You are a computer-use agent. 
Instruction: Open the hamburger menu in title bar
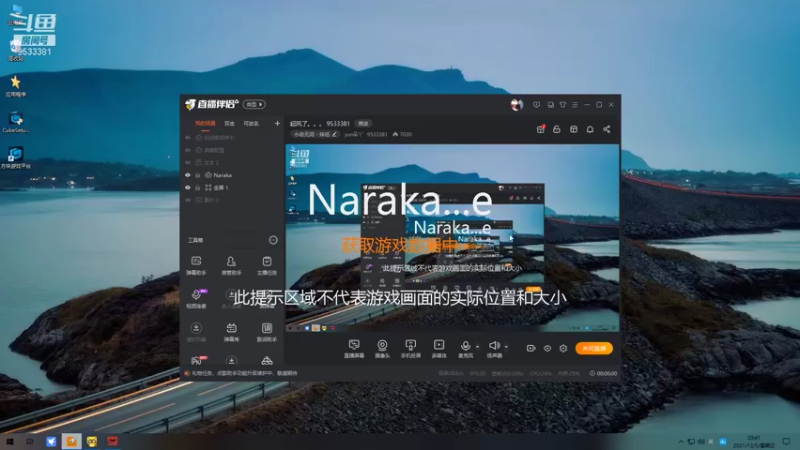[x=575, y=105]
